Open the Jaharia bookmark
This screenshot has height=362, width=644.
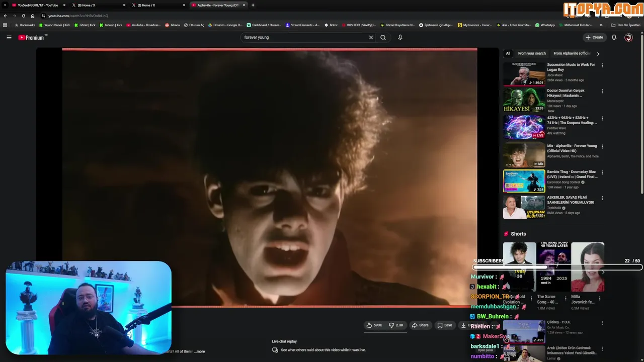pos(172,25)
